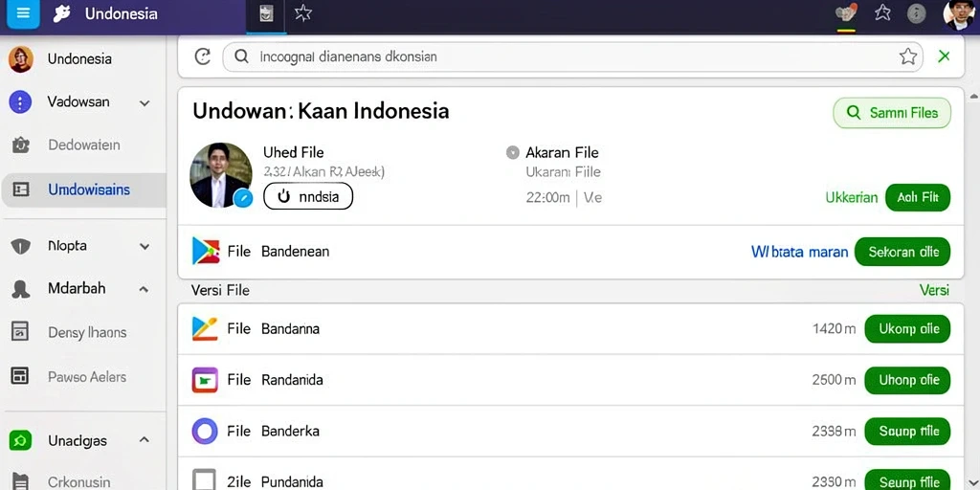980x490 pixels.
Task: Click the File Randanida purple icon
Action: (x=205, y=380)
